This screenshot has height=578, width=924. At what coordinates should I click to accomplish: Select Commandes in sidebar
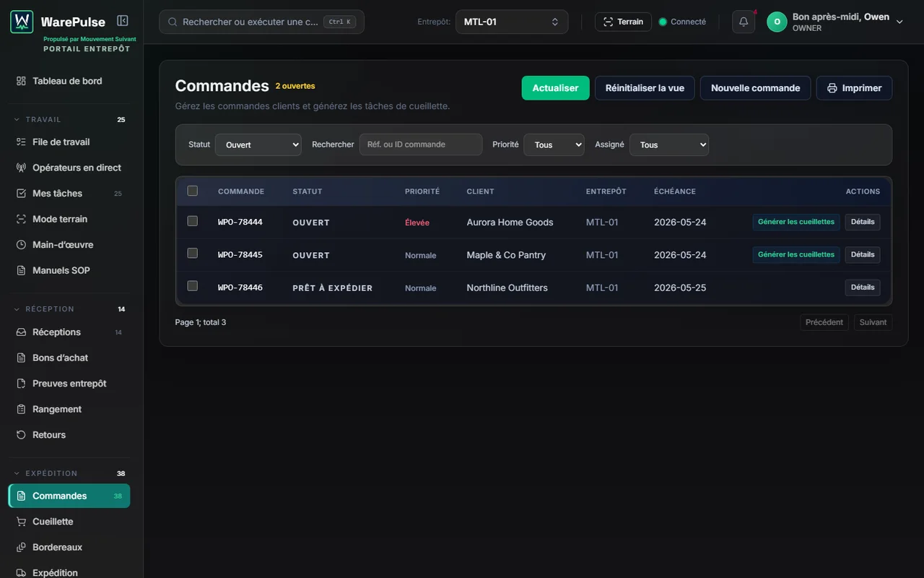coord(69,496)
